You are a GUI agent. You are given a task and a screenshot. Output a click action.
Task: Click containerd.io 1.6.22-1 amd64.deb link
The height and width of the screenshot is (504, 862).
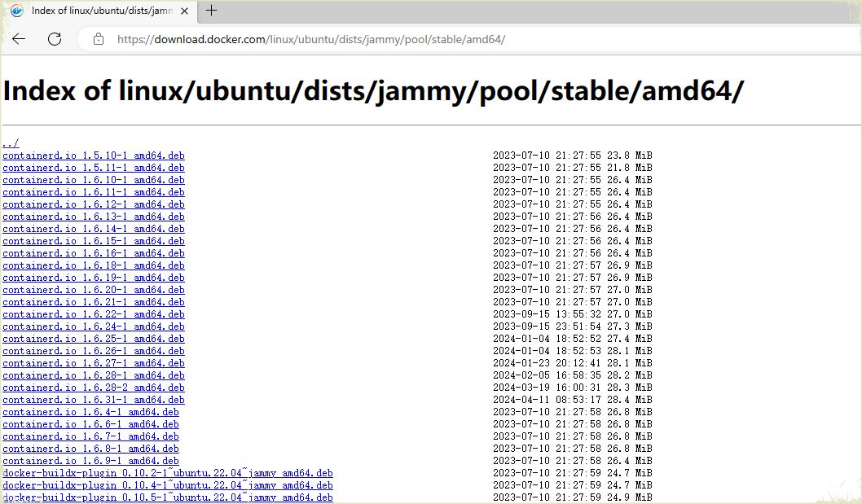tap(94, 314)
